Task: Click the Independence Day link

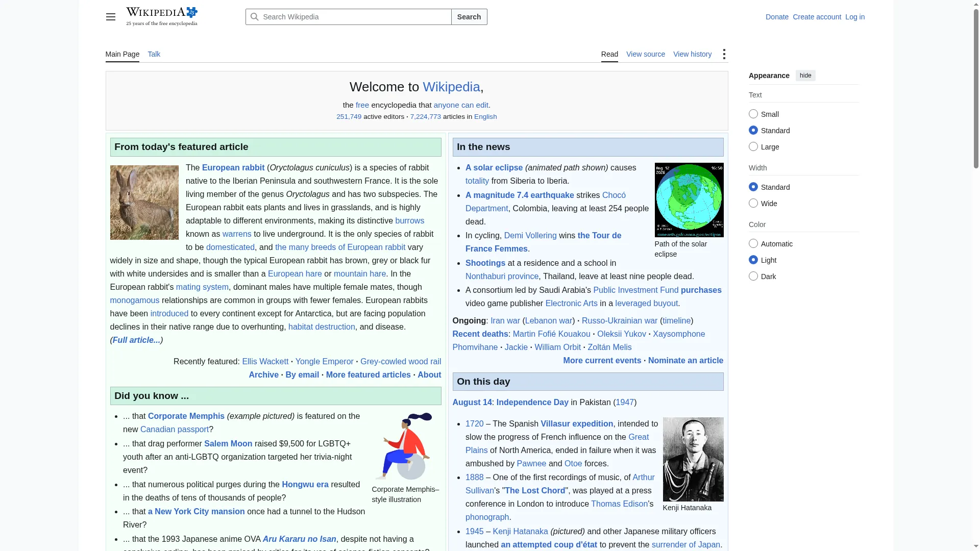Action: pos(532,402)
